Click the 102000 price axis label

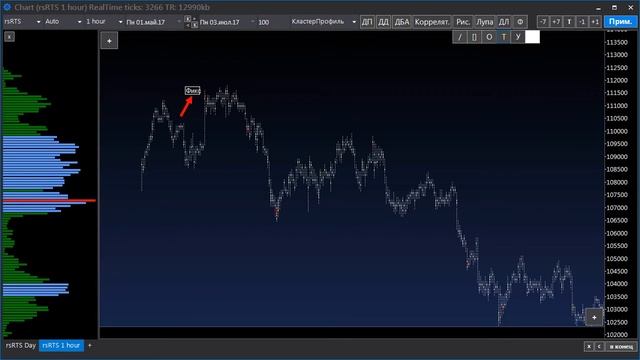tap(617, 335)
